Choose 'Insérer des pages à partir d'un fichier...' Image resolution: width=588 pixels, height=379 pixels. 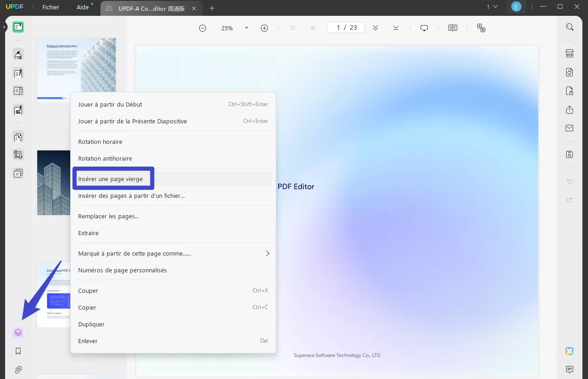[173, 196]
